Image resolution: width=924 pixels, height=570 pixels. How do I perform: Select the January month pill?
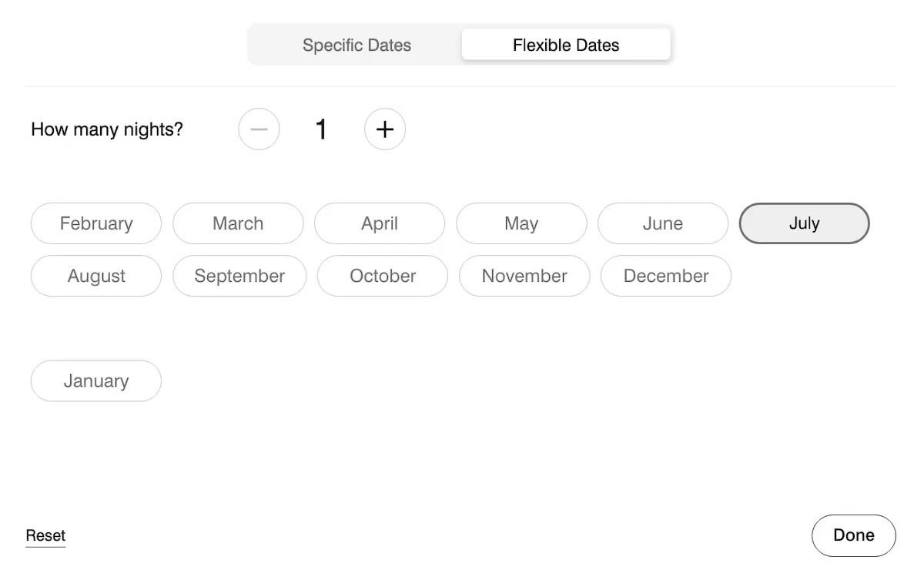(x=96, y=381)
